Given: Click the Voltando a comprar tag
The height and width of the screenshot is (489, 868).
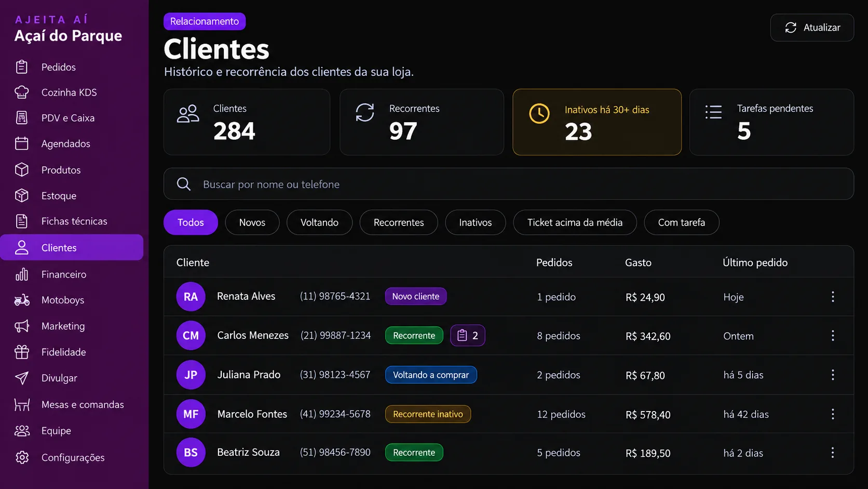Looking at the screenshot, I should click(x=431, y=375).
